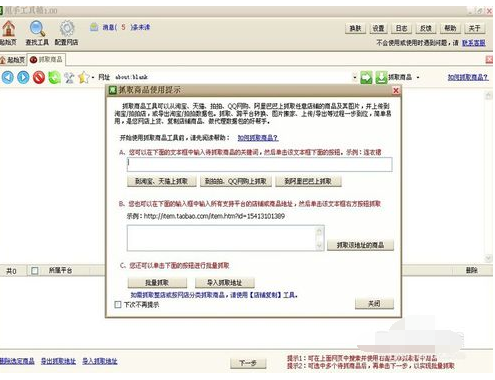495x380 pixels.
Task: Click the 导入抓取地址 button in the dialog
Action: (225, 283)
